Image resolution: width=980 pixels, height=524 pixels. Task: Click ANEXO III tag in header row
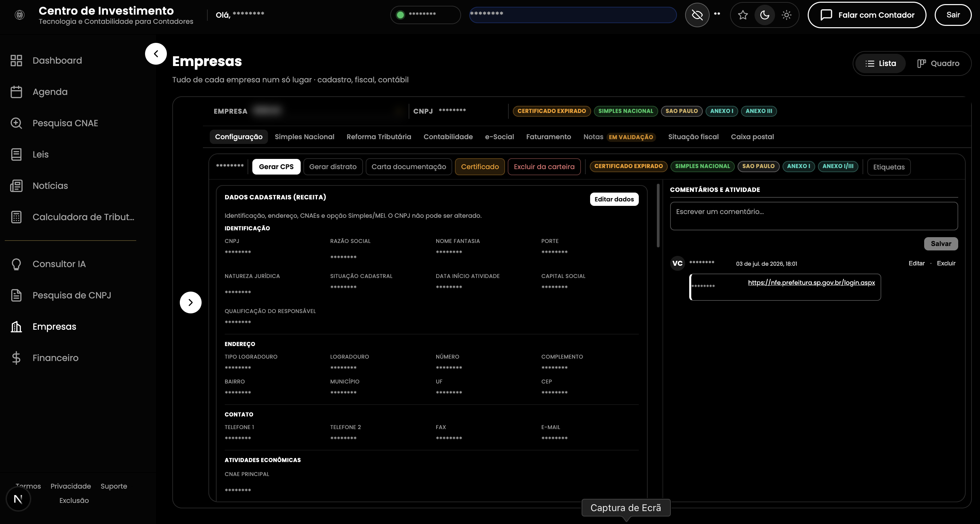point(759,111)
